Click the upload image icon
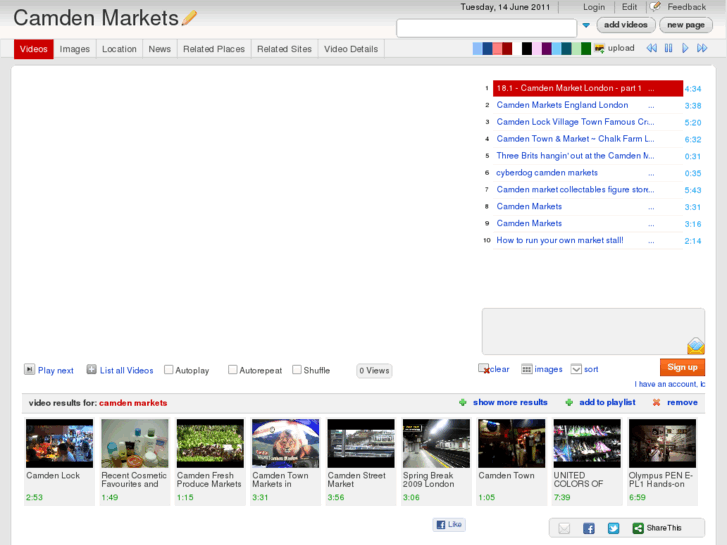The height and width of the screenshot is (545, 727). (599, 48)
